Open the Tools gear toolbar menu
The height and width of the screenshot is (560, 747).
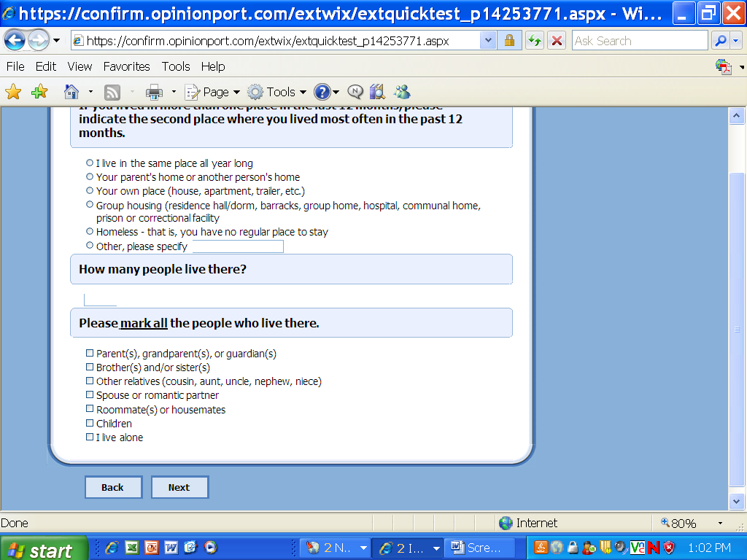277,92
